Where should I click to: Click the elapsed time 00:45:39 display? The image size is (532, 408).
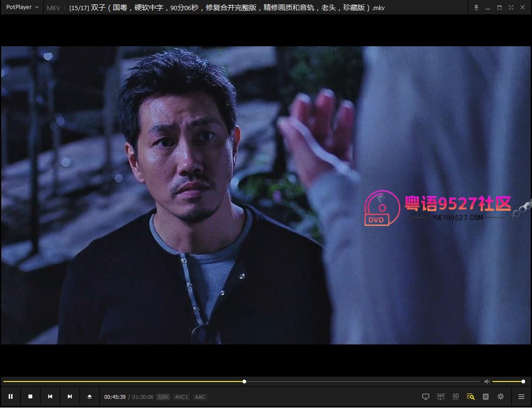(x=115, y=397)
